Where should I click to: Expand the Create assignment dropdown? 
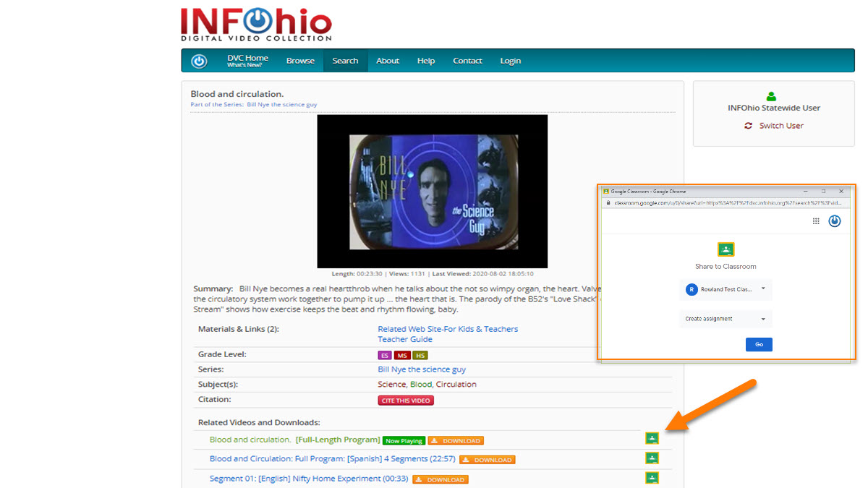pos(726,319)
